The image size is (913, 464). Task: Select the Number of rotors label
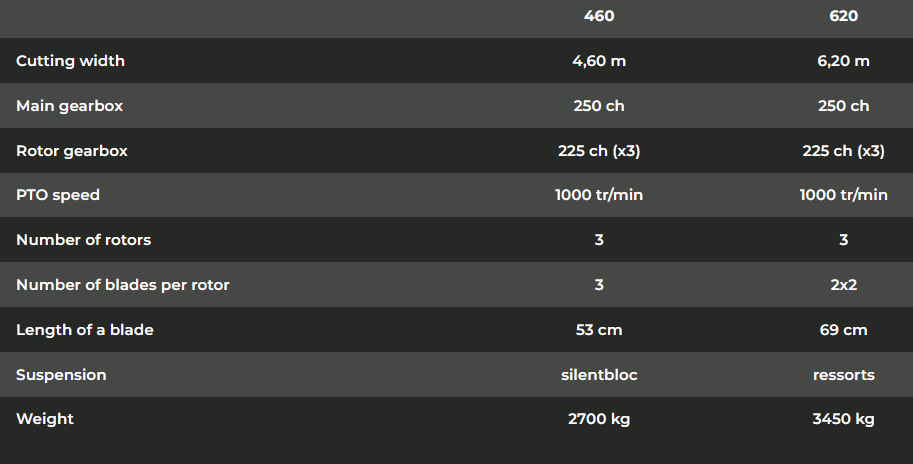point(83,240)
